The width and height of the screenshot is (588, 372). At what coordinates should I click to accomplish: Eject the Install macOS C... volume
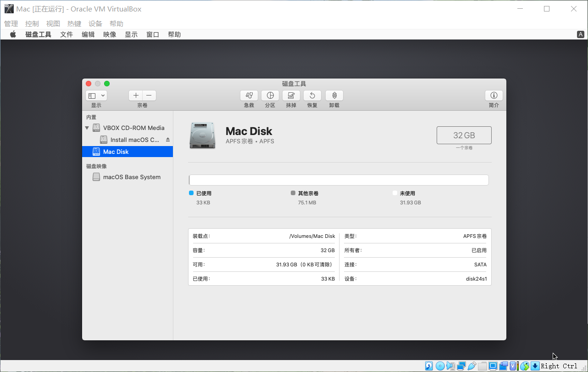[x=168, y=140]
